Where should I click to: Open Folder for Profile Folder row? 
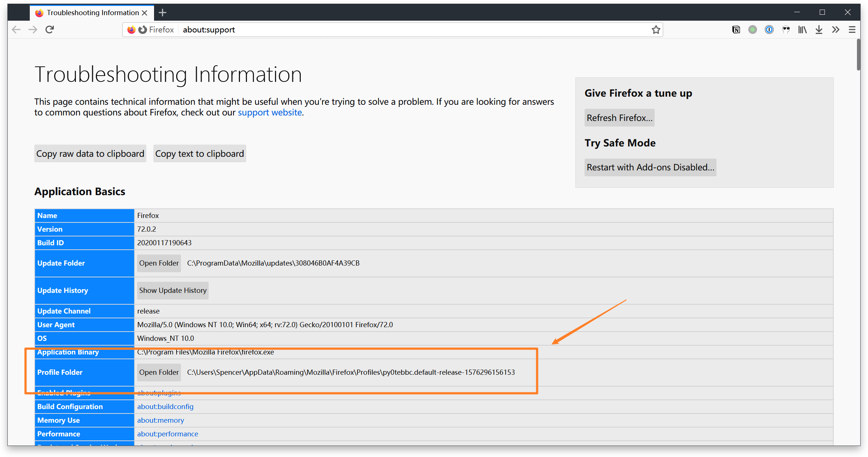159,373
